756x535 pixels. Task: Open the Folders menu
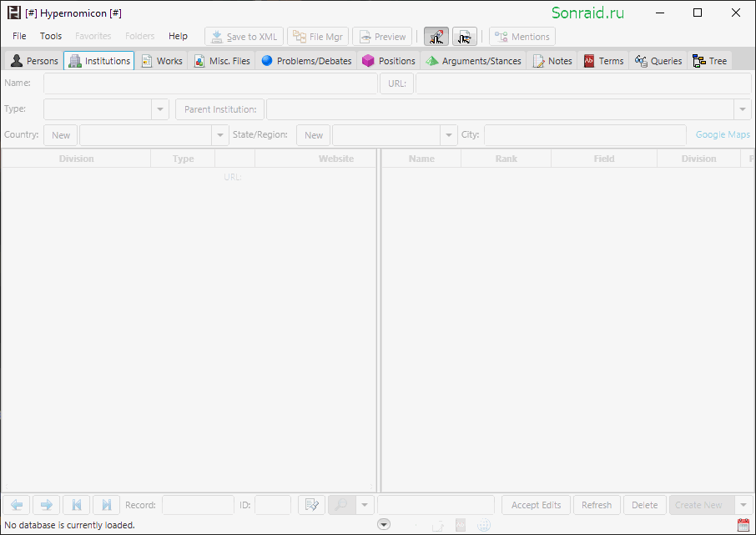(x=140, y=36)
